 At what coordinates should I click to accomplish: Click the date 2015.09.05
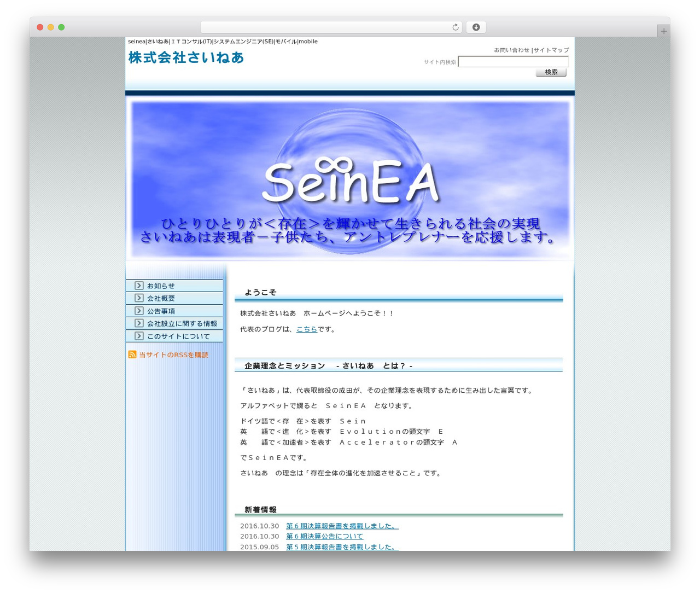pos(259,547)
